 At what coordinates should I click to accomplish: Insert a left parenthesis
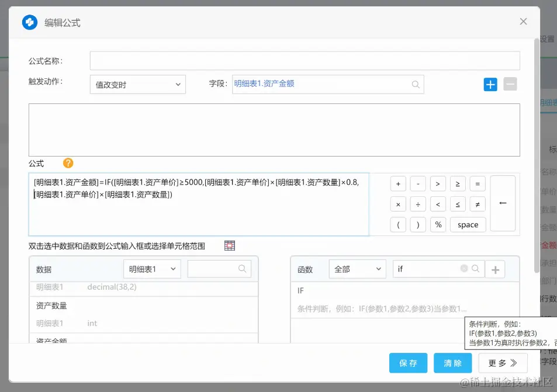398,225
